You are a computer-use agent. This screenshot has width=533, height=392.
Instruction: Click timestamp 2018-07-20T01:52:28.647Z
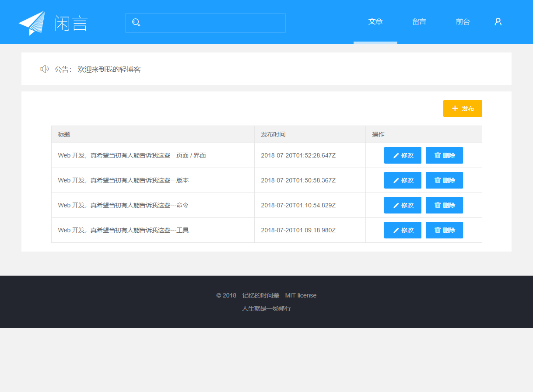298,155
